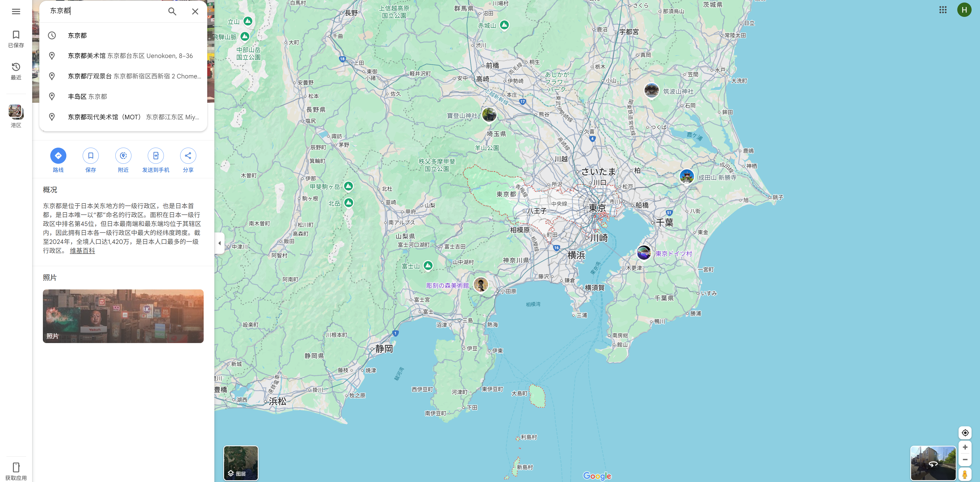Select the recent search suggestion 东京都

tap(123, 36)
